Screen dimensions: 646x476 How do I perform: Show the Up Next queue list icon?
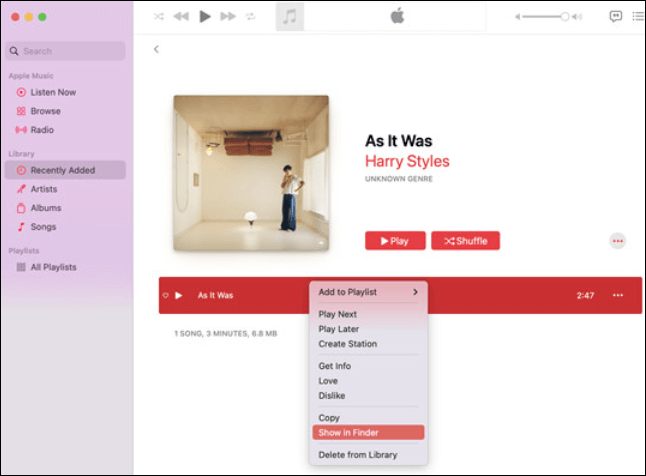[x=640, y=16]
